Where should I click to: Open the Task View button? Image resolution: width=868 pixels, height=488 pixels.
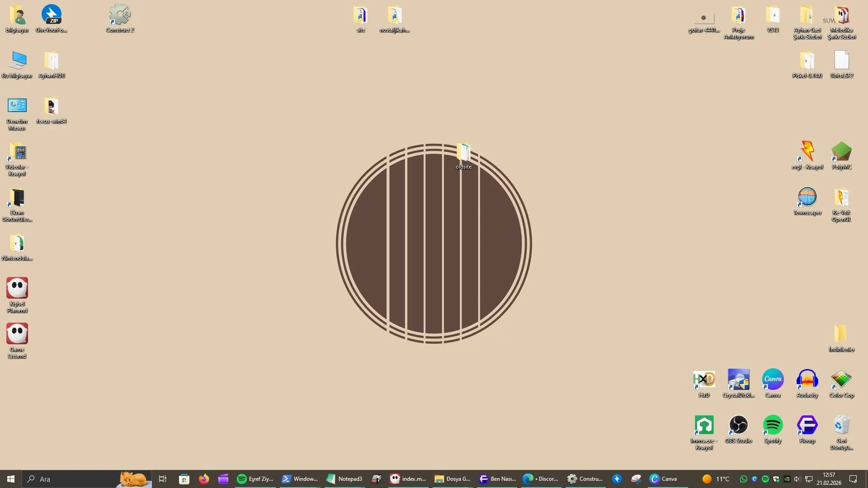click(163, 479)
